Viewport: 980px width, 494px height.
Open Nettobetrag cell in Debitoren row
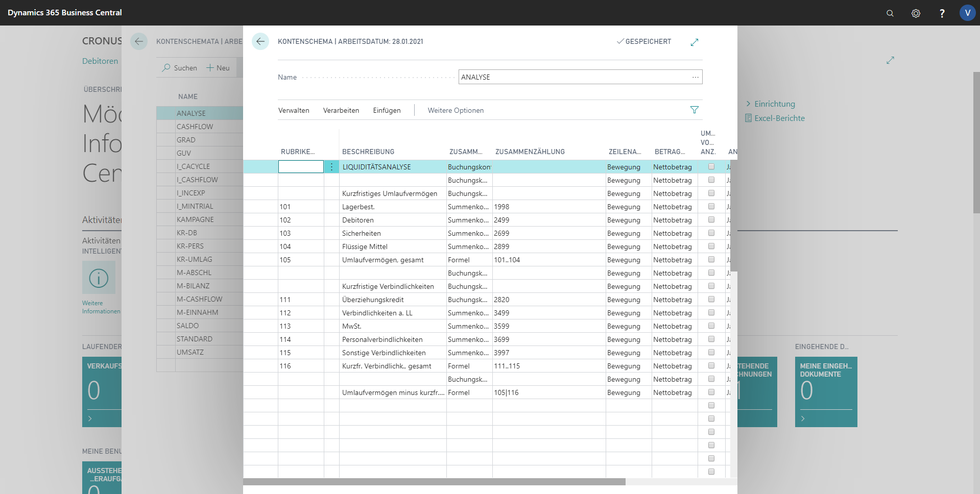(x=675, y=220)
